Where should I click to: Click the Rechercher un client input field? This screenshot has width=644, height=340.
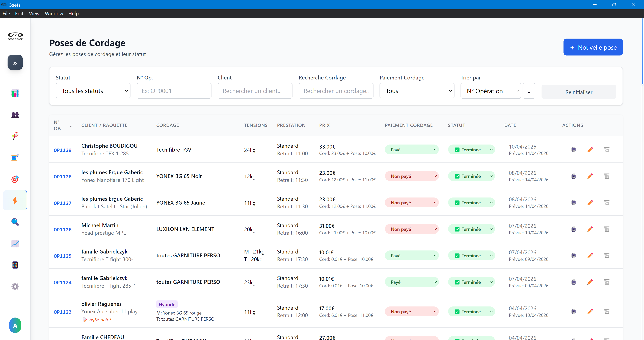point(255,91)
